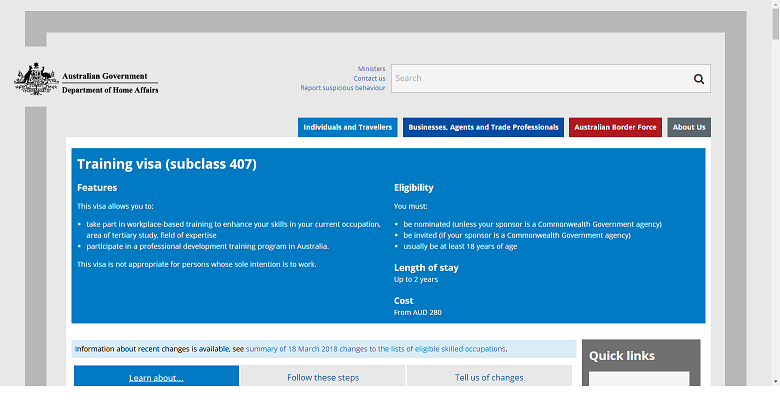
Task: Click the scrollbar down arrow
Action: tap(775, 381)
